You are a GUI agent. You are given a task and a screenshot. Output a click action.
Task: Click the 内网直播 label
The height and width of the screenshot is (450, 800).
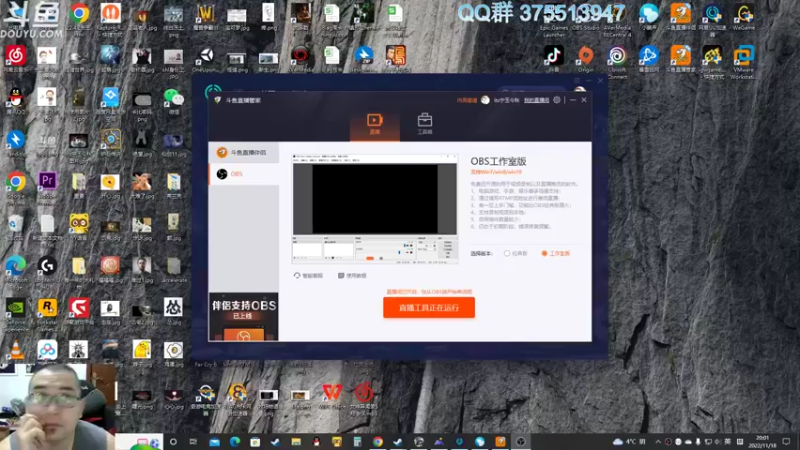(466, 101)
